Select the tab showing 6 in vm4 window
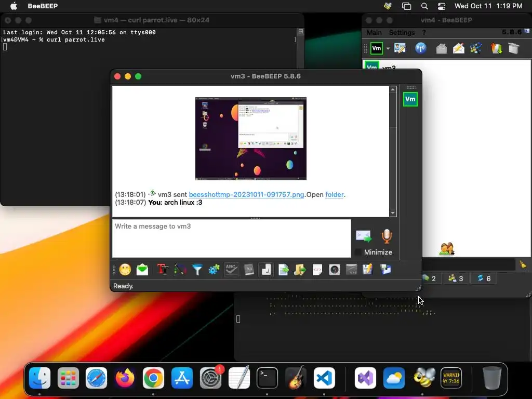The image size is (532, 399). coord(484,278)
